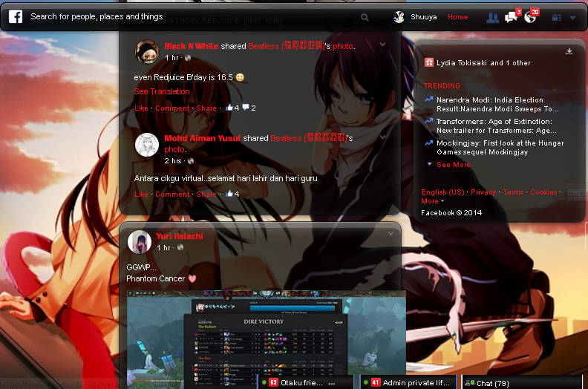This screenshot has width=588, height=389.
Task: Open the Notifications globe icon
Action: tap(530, 17)
